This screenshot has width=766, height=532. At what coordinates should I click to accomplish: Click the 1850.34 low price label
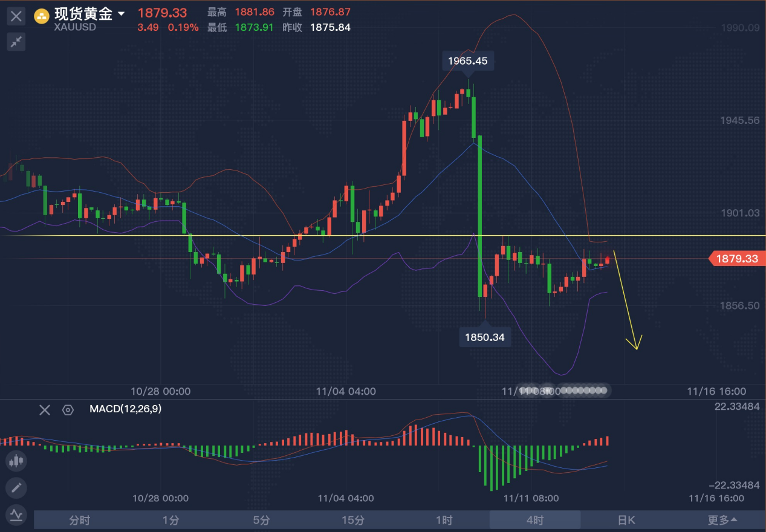click(485, 337)
